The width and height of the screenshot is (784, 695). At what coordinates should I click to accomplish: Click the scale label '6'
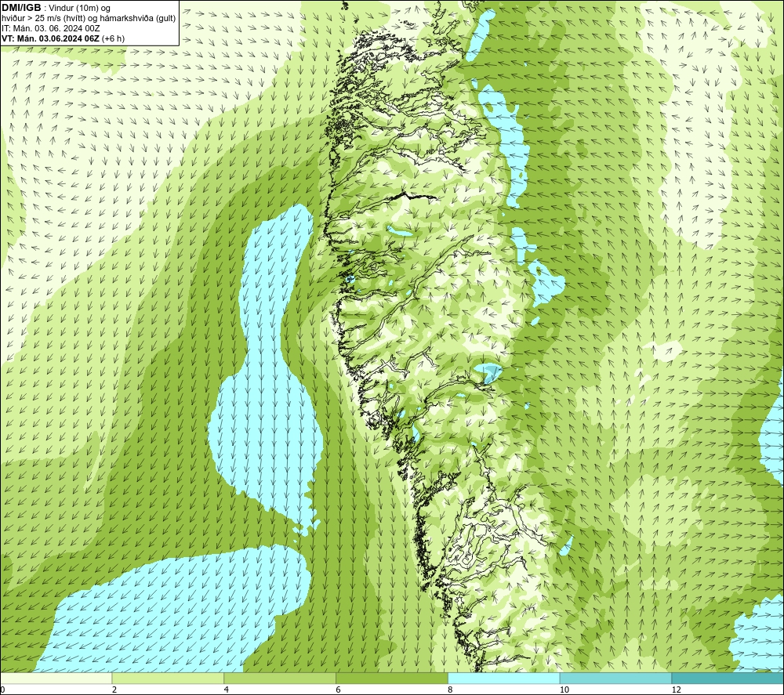[339, 690]
